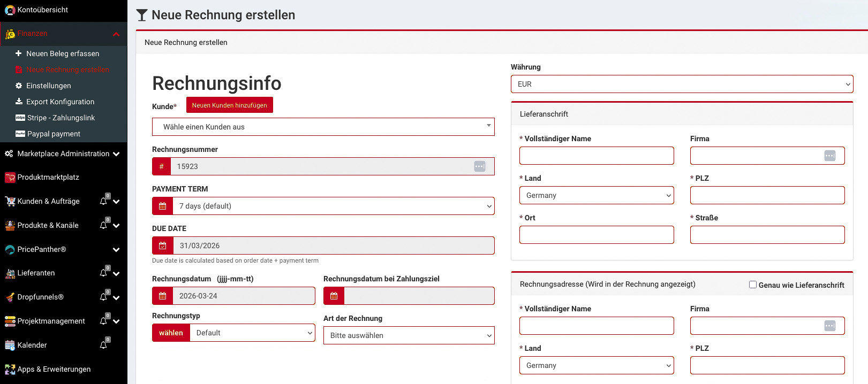Expand the Kunden & Aufträge chevron
Image resolution: width=868 pixels, height=384 pixels.
[116, 202]
